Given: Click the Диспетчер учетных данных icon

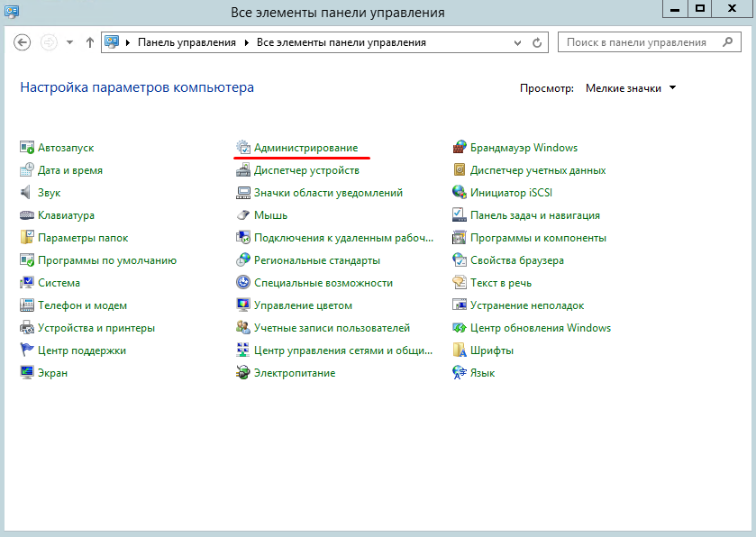Looking at the screenshot, I should (x=460, y=169).
